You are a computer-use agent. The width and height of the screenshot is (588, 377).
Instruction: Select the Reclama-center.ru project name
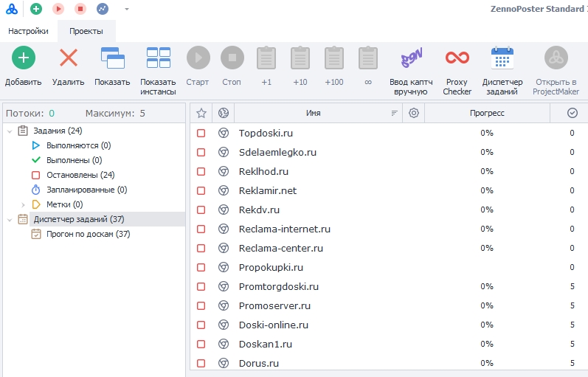point(281,248)
